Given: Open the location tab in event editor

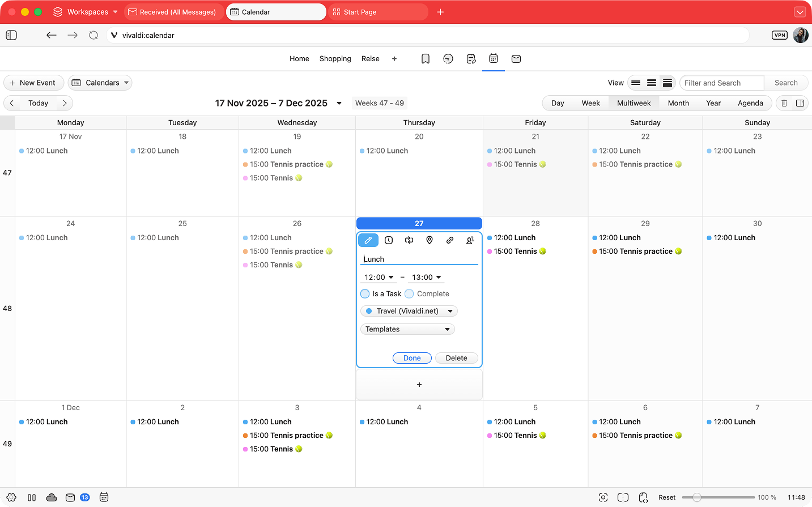Looking at the screenshot, I should click(430, 240).
